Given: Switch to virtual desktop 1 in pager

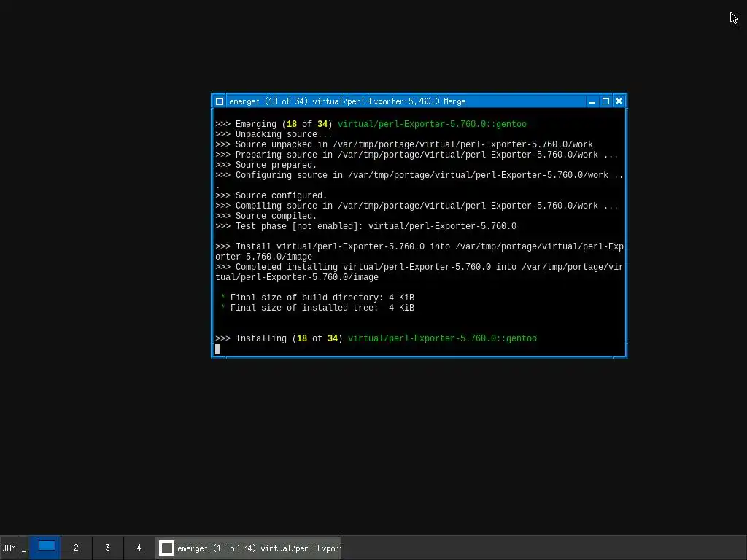Looking at the screenshot, I should pyautogui.click(x=46, y=547).
